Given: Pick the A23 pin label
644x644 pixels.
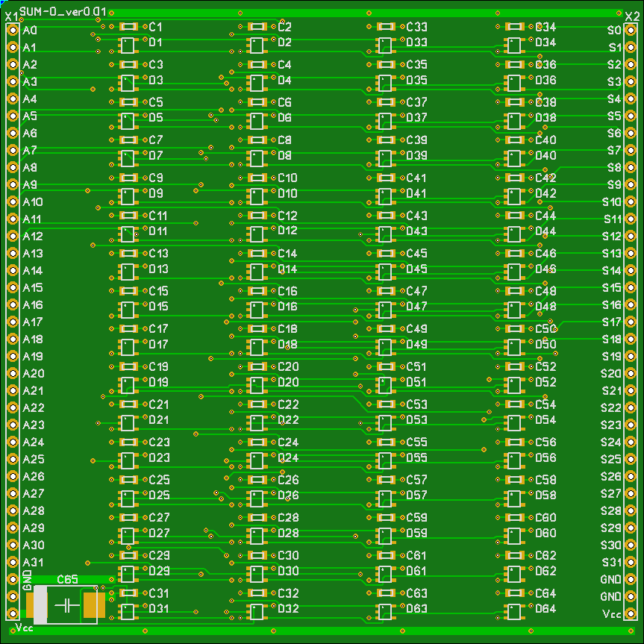Looking at the screenshot, I should point(34,425).
